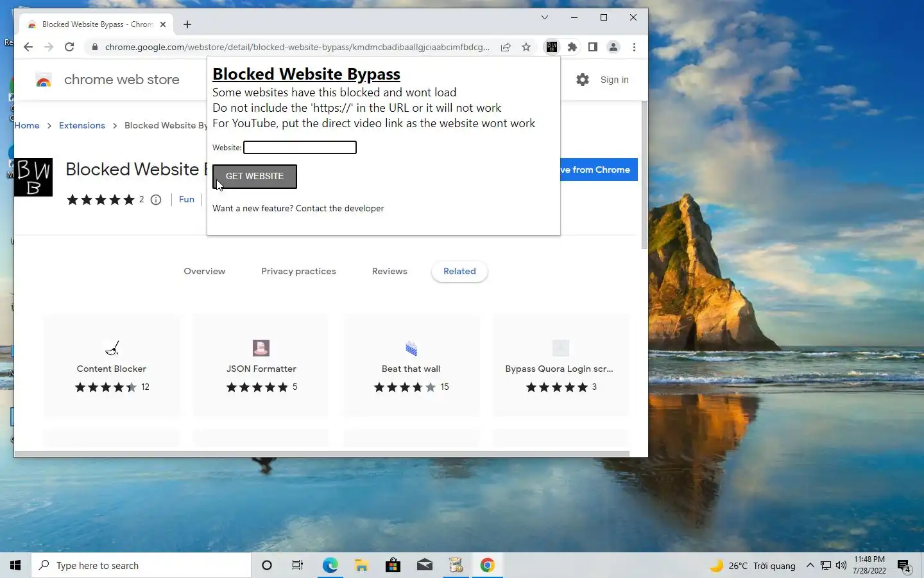
Task: Open the JSON Formatter extension card
Action: click(261, 365)
